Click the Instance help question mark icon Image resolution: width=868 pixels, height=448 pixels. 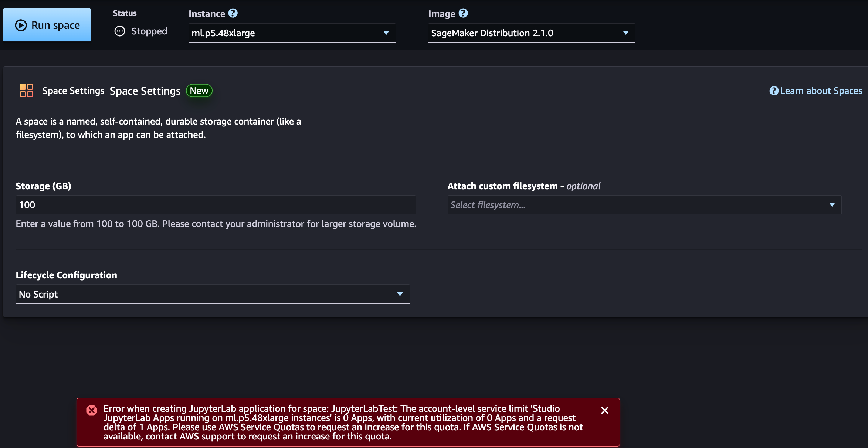(233, 13)
